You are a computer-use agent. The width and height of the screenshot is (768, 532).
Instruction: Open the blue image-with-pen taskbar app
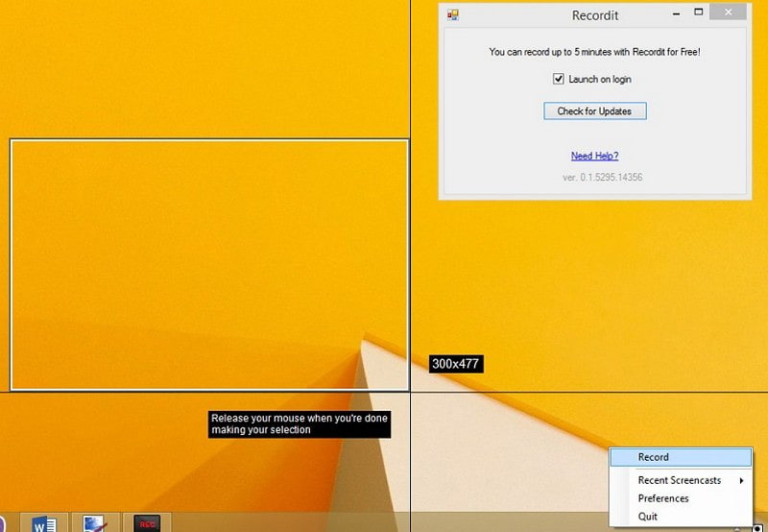pyautogui.click(x=95, y=523)
